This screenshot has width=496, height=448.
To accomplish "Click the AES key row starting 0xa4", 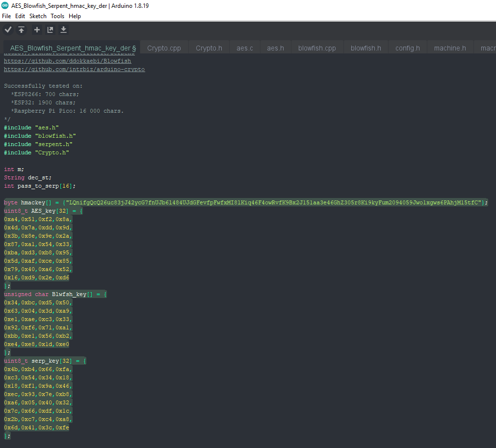I will [x=38, y=219].
